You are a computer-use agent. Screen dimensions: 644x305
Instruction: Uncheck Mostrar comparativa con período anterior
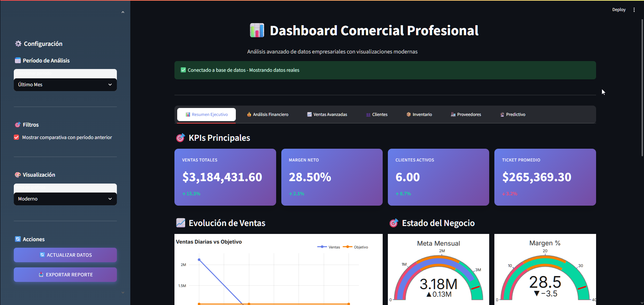tap(17, 137)
